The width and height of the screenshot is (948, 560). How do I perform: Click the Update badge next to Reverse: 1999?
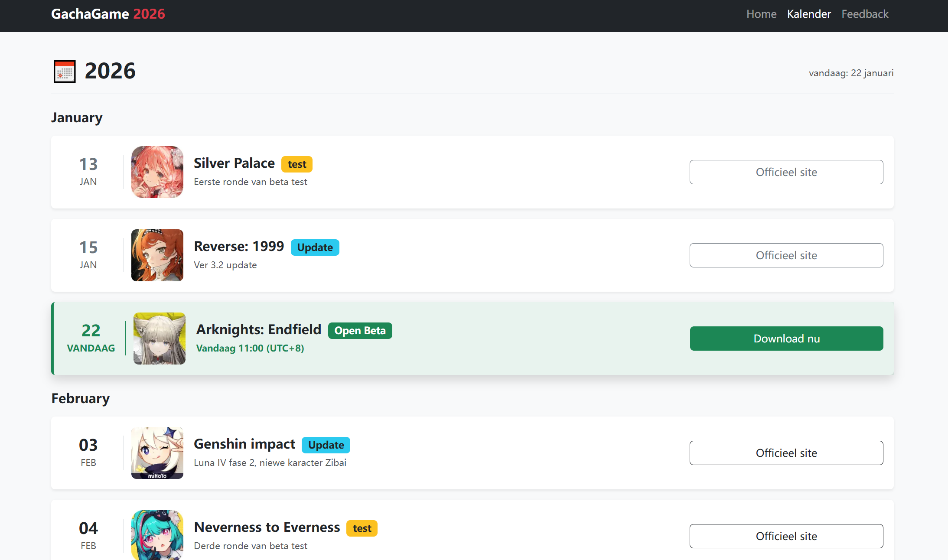click(315, 247)
